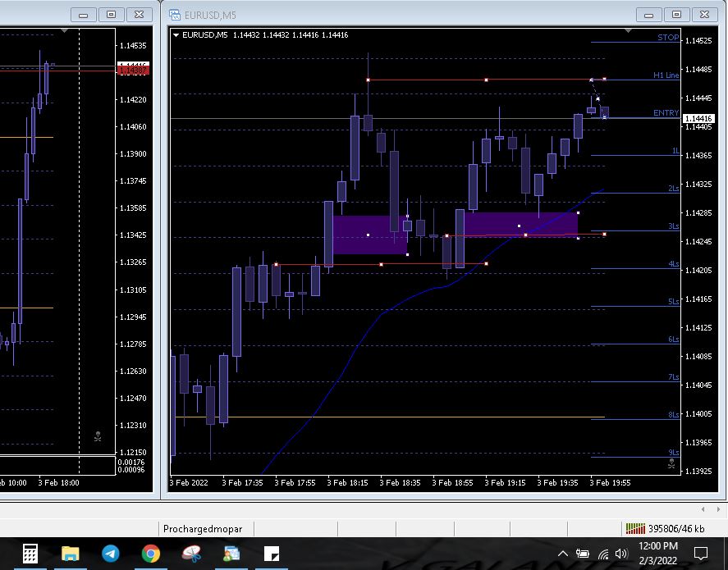Click the current price tag 1.14416
This screenshot has height=570, width=728.
pyautogui.click(x=698, y=119)
